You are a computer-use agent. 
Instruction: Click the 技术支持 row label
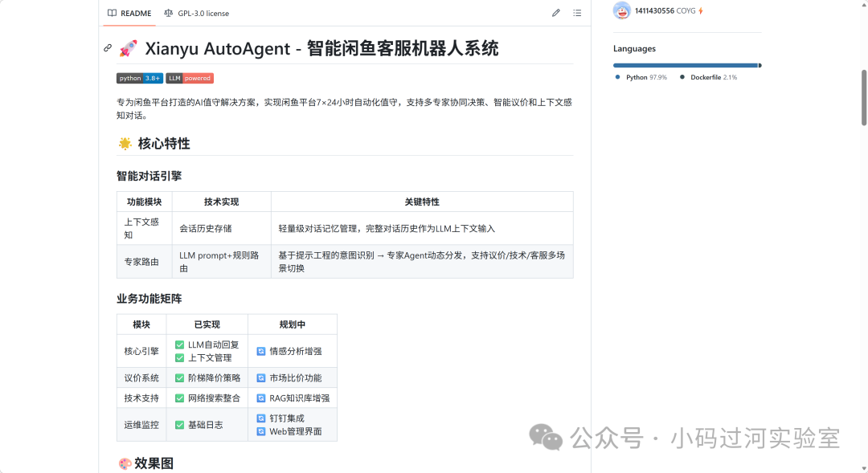point(141,398)
